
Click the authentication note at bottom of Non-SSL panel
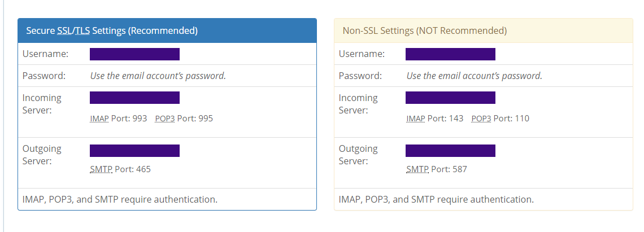pyautogui.click(x=436, y=199)
